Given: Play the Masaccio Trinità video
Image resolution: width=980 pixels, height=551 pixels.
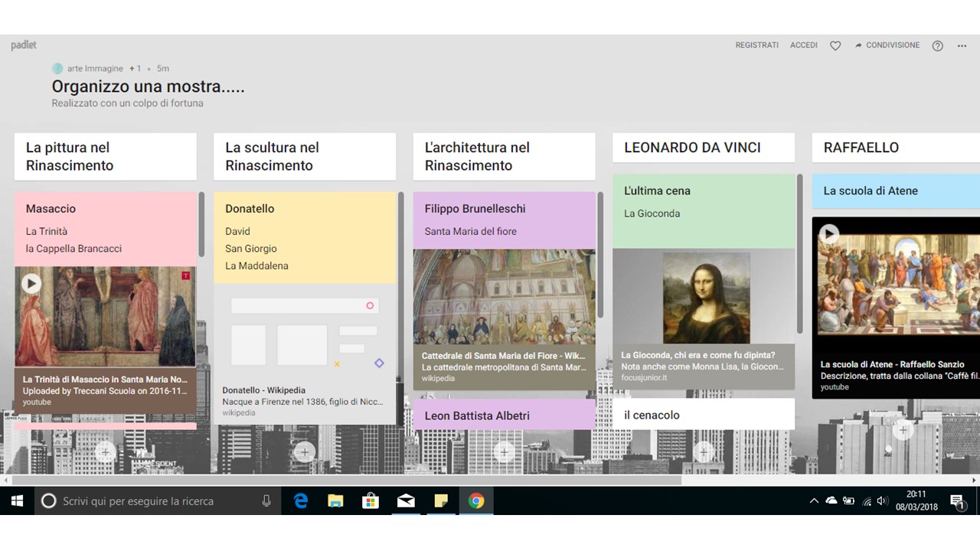Looking at the screenshot, I should [31, 284].
